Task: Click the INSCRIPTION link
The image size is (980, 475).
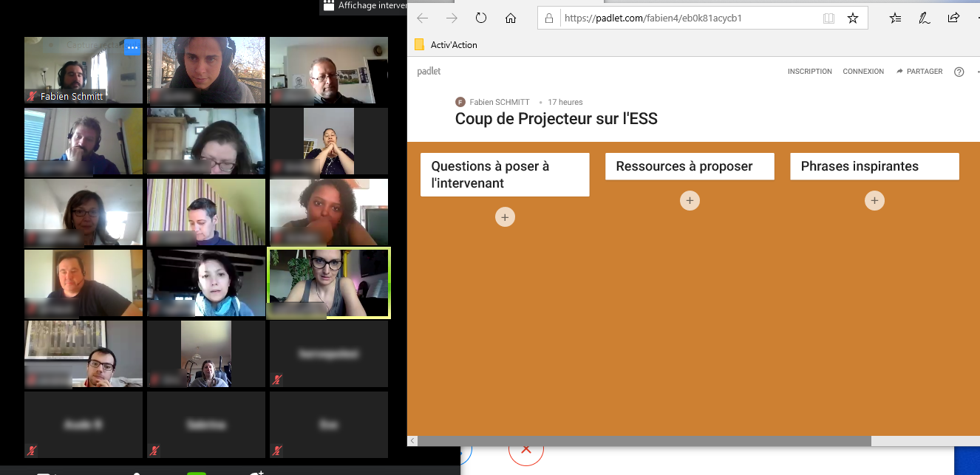Action: pos(809,72)
